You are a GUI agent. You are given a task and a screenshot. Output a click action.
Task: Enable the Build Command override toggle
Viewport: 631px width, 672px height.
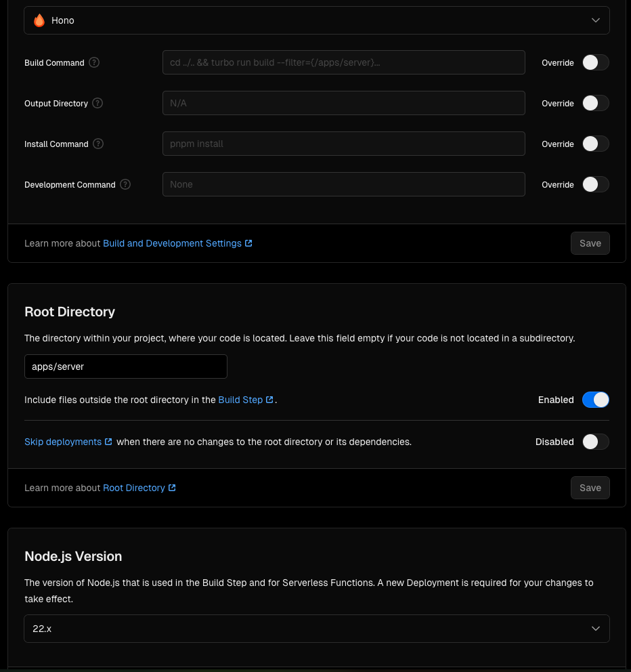595,62
